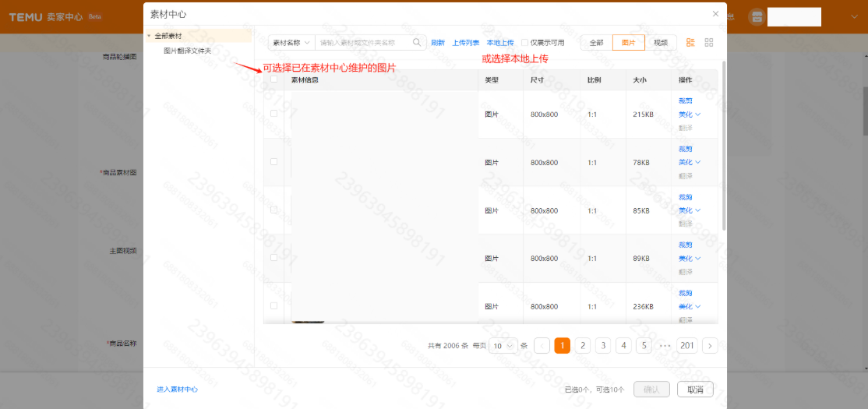This screenshot has width=868, height=409.
Task: Open the account dropdown chevron in header
Action: pyautogui.click(x=854, y=16)
